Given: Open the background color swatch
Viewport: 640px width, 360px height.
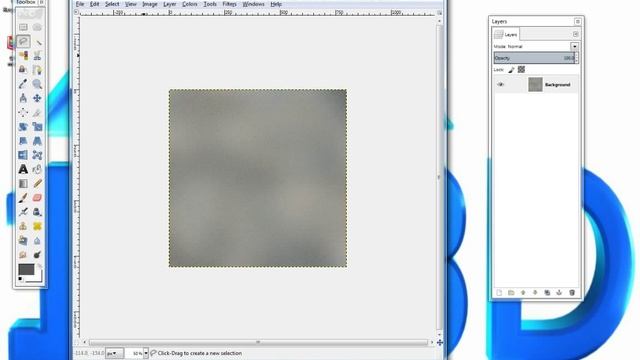Looking at the screenshot, I should pyautogui.click(x=37, y=278).
